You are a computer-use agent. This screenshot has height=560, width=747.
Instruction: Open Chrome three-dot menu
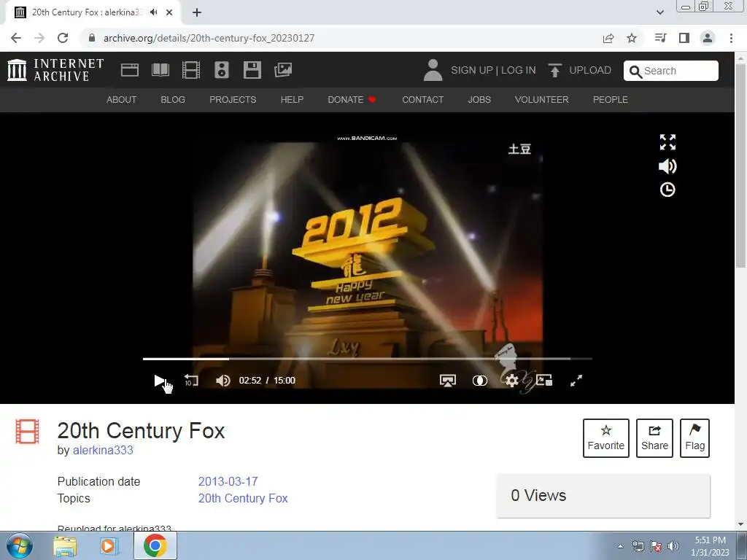[x=731, y=38]
